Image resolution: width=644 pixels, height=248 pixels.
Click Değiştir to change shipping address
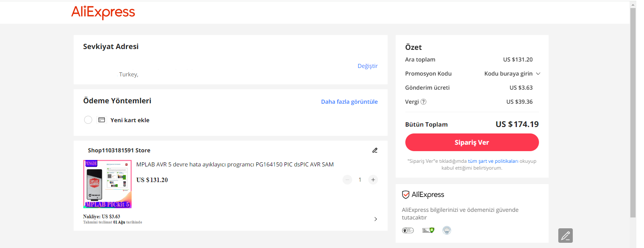(x=367, y=66)
